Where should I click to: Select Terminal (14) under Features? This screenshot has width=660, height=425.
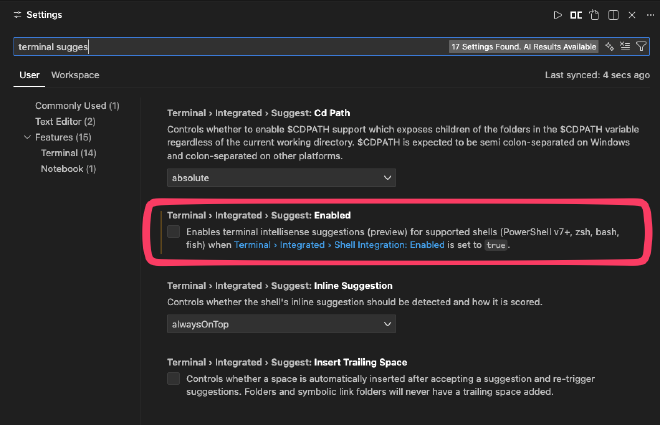point(69,153)
